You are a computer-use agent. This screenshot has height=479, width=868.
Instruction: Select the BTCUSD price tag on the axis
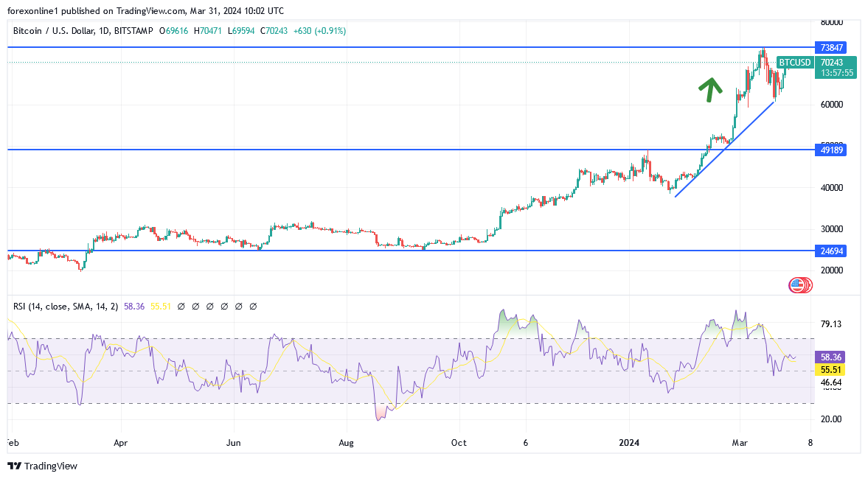795,63
